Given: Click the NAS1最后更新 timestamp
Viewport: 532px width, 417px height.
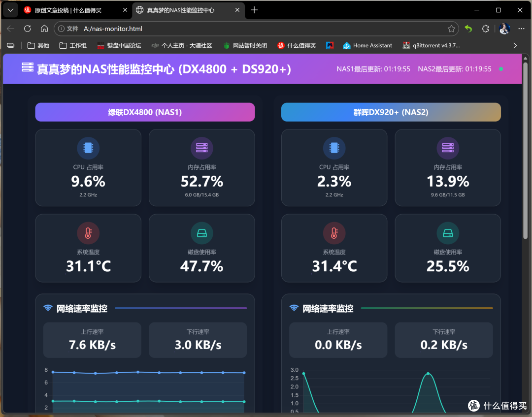Looking at the screenshot, I should point(373,69).
